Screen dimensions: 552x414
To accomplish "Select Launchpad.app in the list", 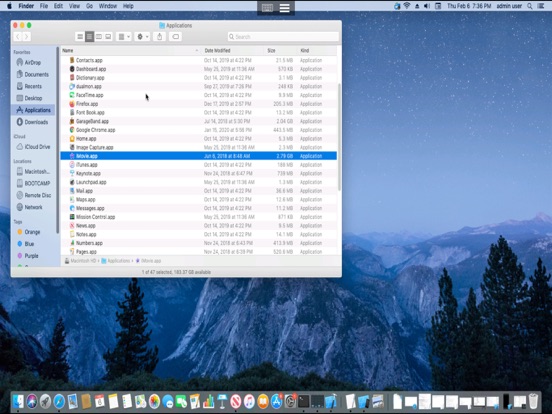I will pos(199,182).
